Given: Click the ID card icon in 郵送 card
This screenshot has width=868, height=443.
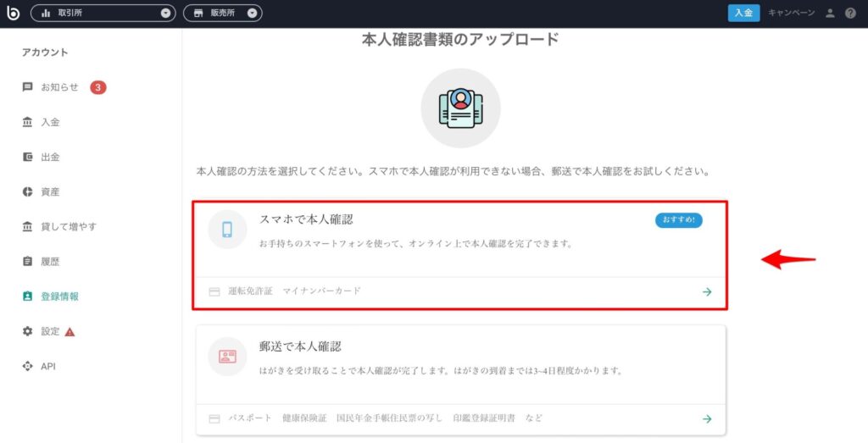Looking at the screenshot, I should pyautogui.click(x=227, y=356).
